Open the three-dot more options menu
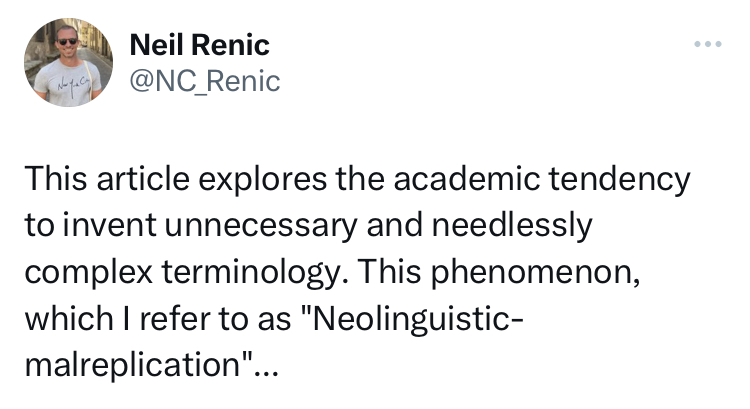The image size is (750, 409). point(709,46)
